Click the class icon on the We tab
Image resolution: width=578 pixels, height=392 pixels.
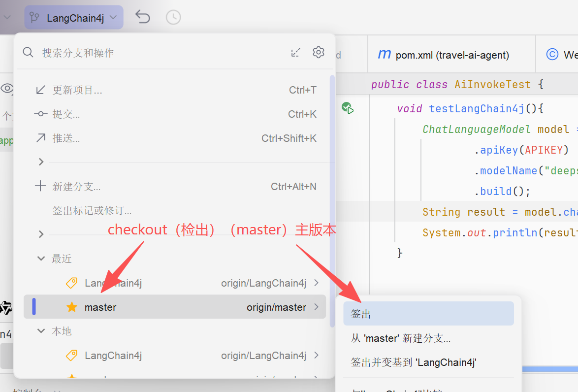552,54
